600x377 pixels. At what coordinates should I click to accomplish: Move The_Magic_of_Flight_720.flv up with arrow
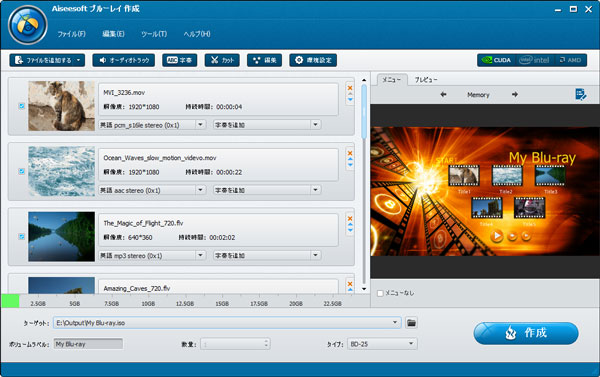(350, 225)
